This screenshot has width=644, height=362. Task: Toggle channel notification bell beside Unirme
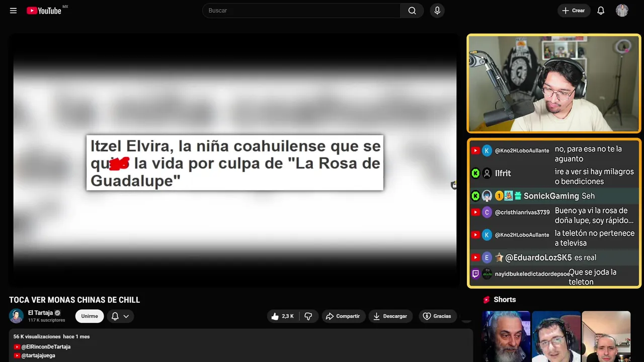(115, 316)
